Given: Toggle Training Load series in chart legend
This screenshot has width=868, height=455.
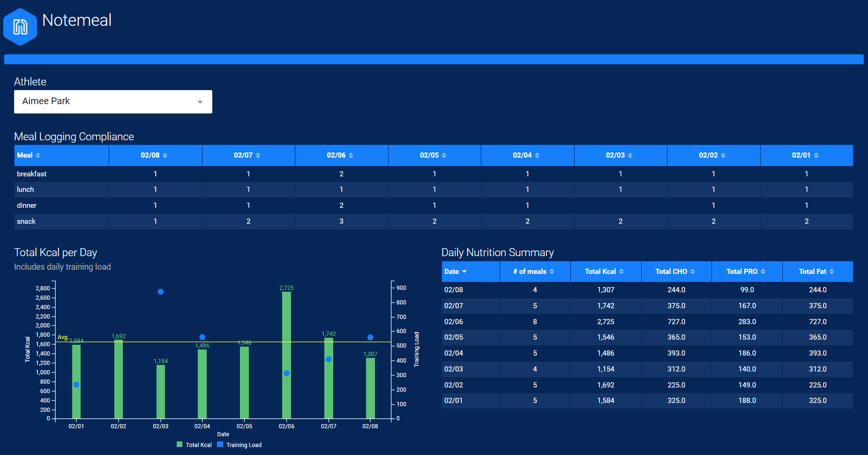Looking at the screenshot, I should (x=239, y=445).
